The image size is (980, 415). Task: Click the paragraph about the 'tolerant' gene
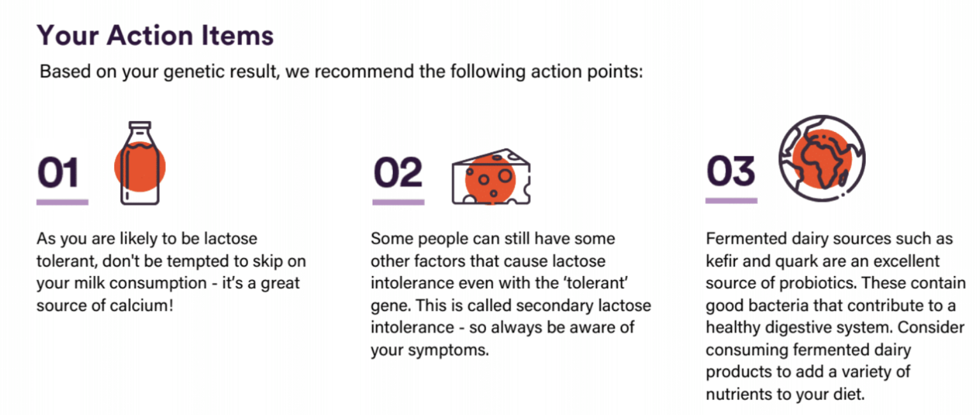tap(510, 294)
